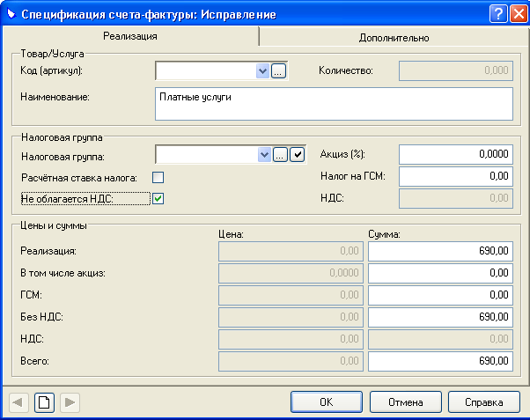The width and height of the screenshot is (530, 420).
Task: Click the Наименование text field with Платные услуги
Action: [x=334, y=104]
